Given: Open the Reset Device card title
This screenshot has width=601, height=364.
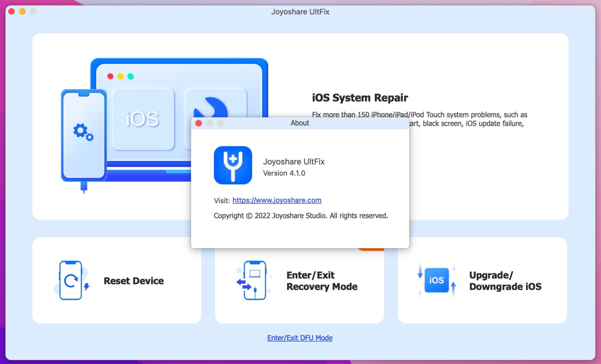Looking at the screenshot, I should 134,281.
